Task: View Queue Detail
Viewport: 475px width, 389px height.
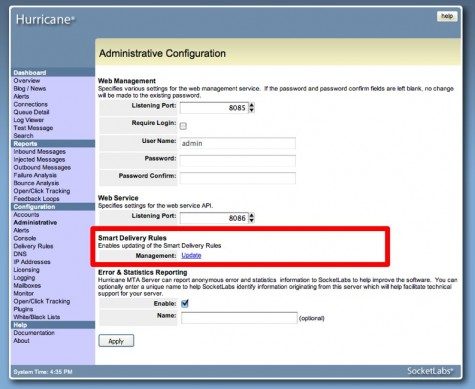Action: [x=31, y=112]
